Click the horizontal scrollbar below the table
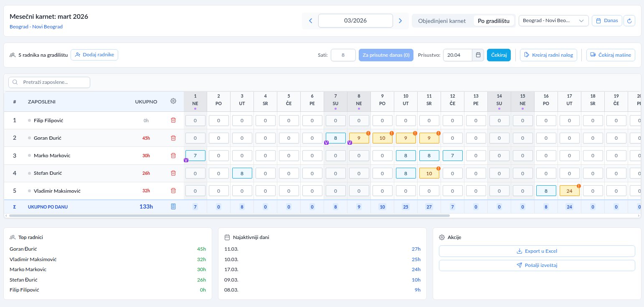This screenshot has height=307, width=644. [x=229, y=216]
